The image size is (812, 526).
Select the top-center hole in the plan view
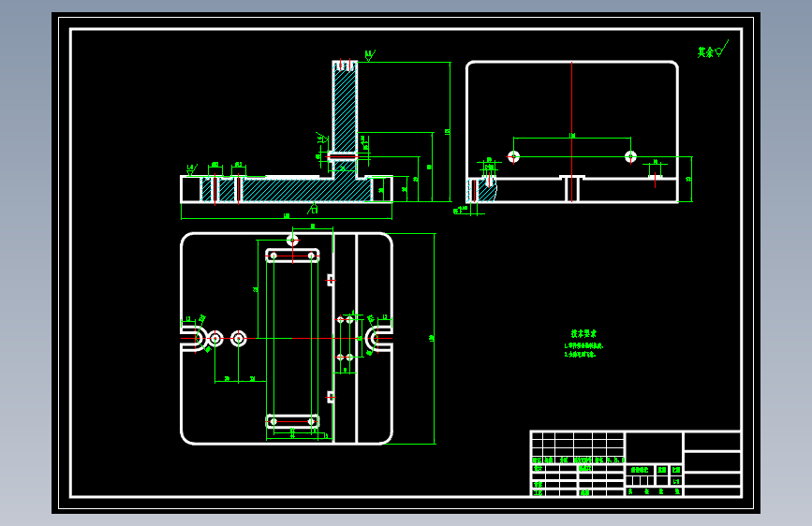click(292, 240)
